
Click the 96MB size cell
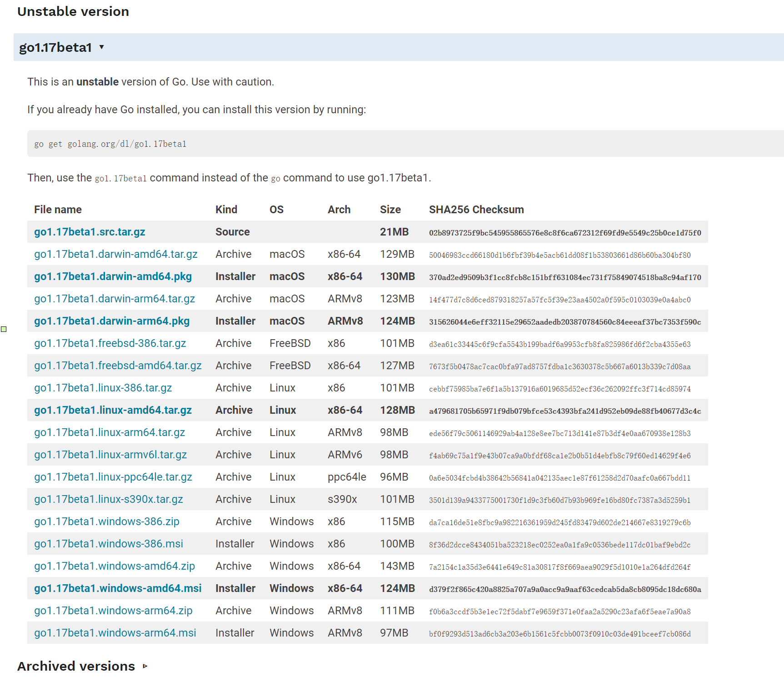tap(394, 477)
